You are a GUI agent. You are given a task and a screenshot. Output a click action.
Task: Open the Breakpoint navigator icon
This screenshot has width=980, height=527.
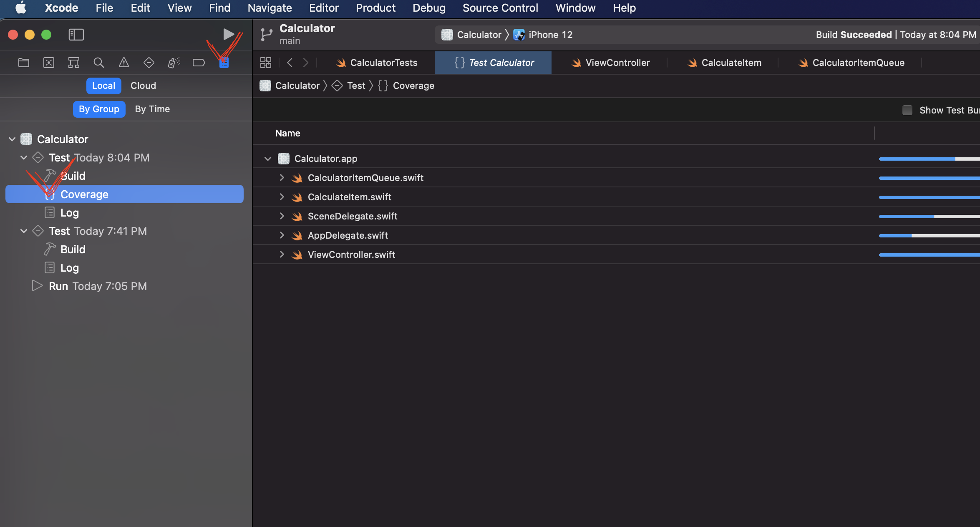point(199,63)
